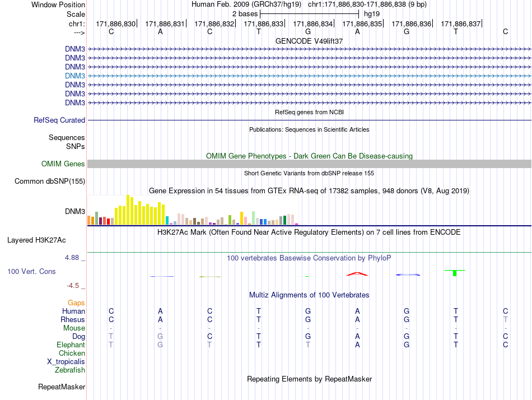Click the Sequences track label
This screenshot has width=532, height=400.
67,137
